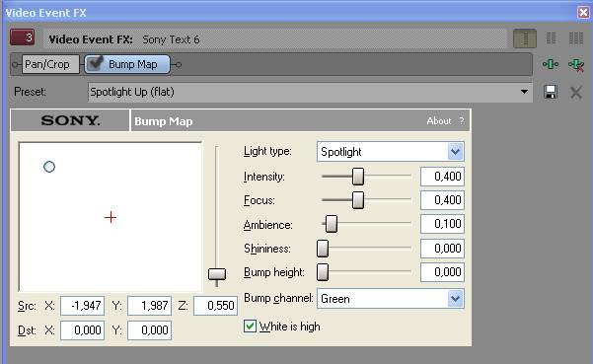The image size is (593, 364).
Task: Click the vertical Z height slider handle
Action: tap(217, 274)
